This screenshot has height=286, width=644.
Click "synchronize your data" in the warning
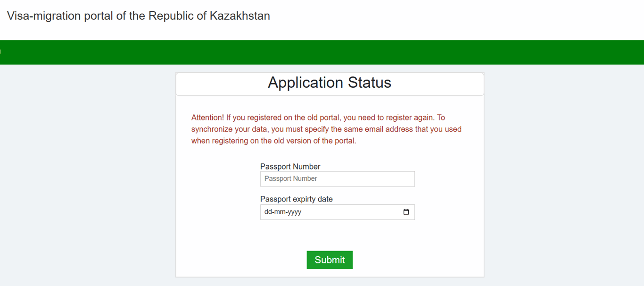click(x=224, y=129)
